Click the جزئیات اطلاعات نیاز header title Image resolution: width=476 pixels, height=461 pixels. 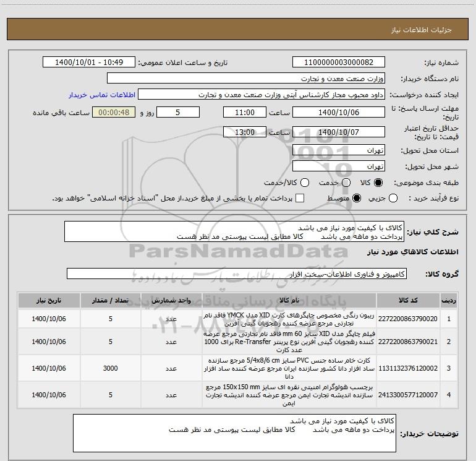(422, 30)
